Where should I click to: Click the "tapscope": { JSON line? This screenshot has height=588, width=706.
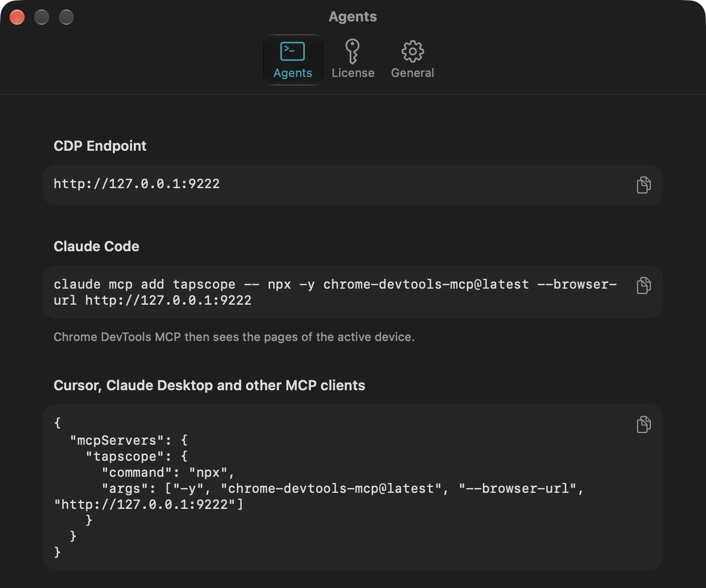pyautogui.click(x=137, y=457)
